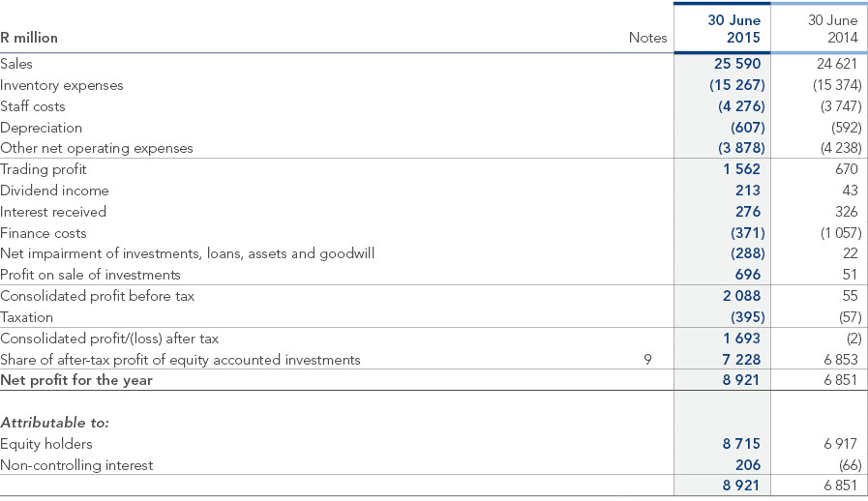Select the Sales row label

[x=16, y=64]
